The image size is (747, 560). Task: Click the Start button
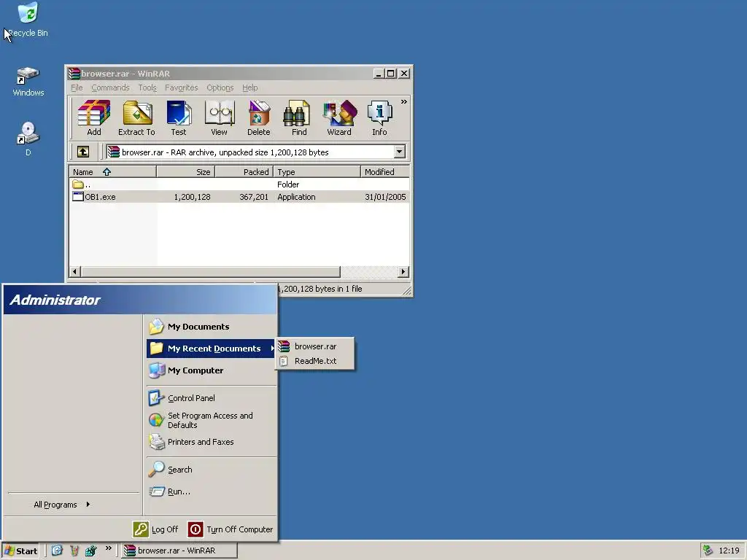point(21,551)
